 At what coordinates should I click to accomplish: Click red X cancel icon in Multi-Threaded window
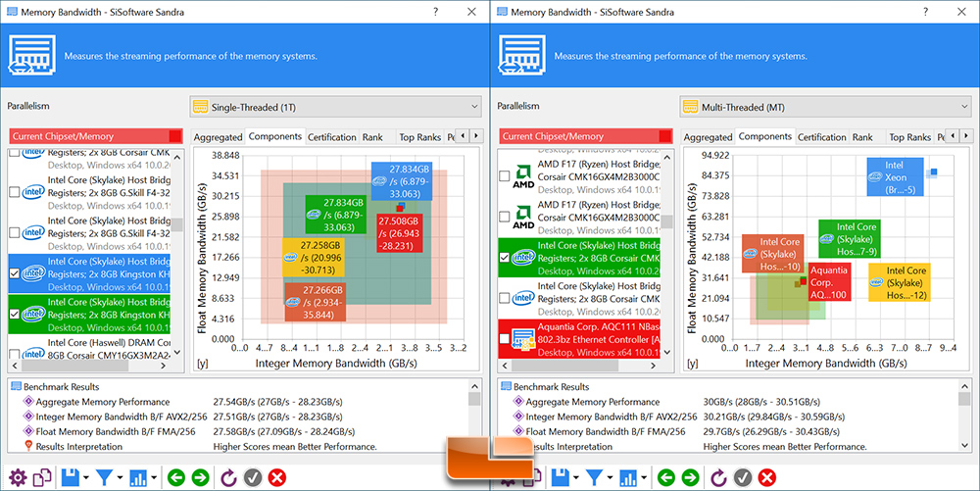coord(767,478)
